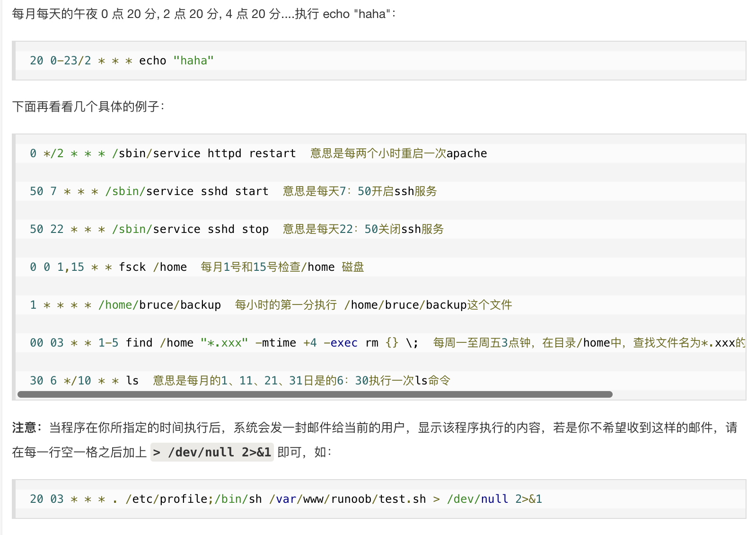Click the paragraph '下面再看看几个具体的例子：'

(x=89, y=107)
